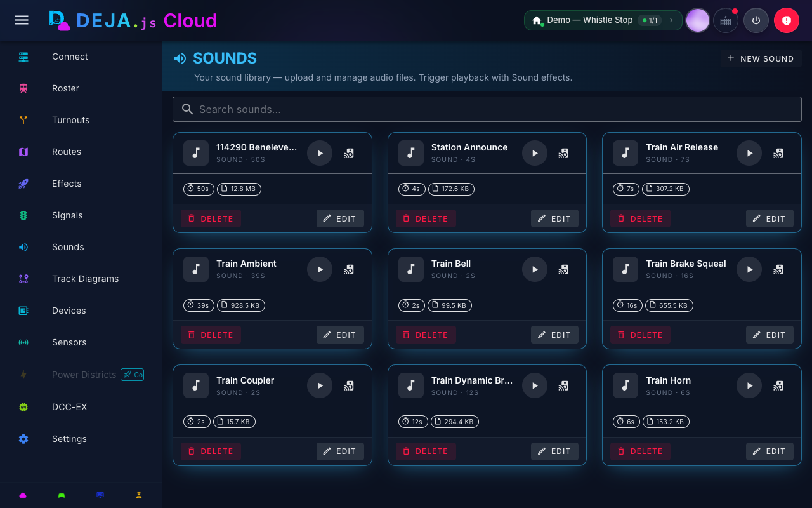Click the music note icon on Train Horn card

625,385
